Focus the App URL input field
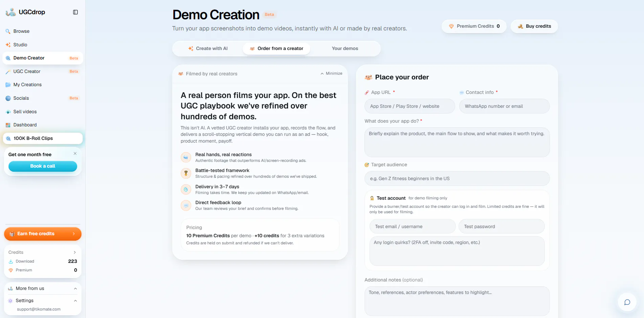This screenshot has width=644, height=318. pos(409,106)
